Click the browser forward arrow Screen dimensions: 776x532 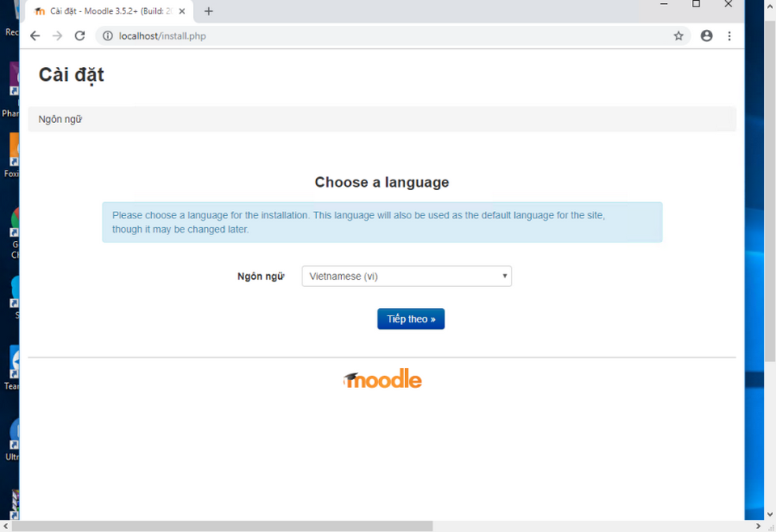(57, 36)
